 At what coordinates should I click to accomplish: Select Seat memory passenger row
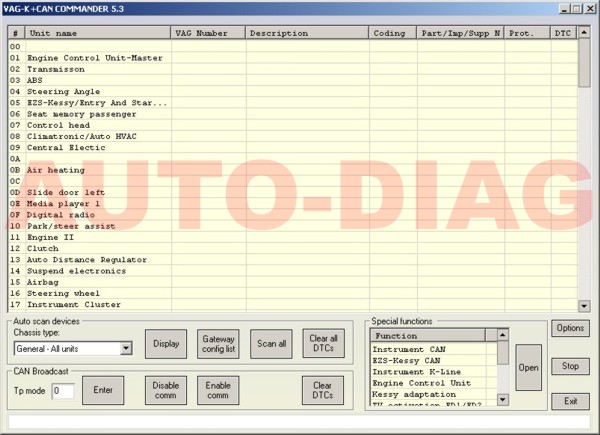(293, 114)
